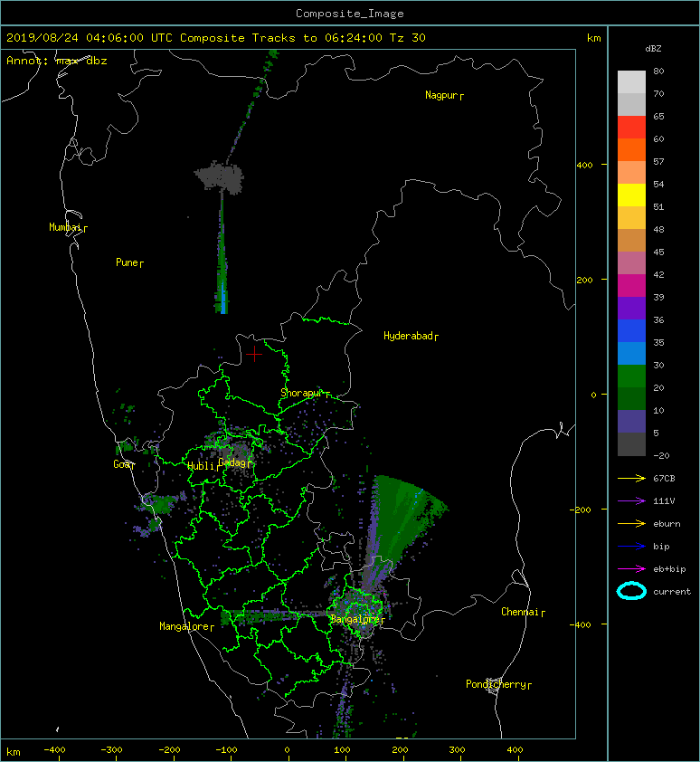
Task: Click the royal blue band between 36 and 35
Action: 631,331
